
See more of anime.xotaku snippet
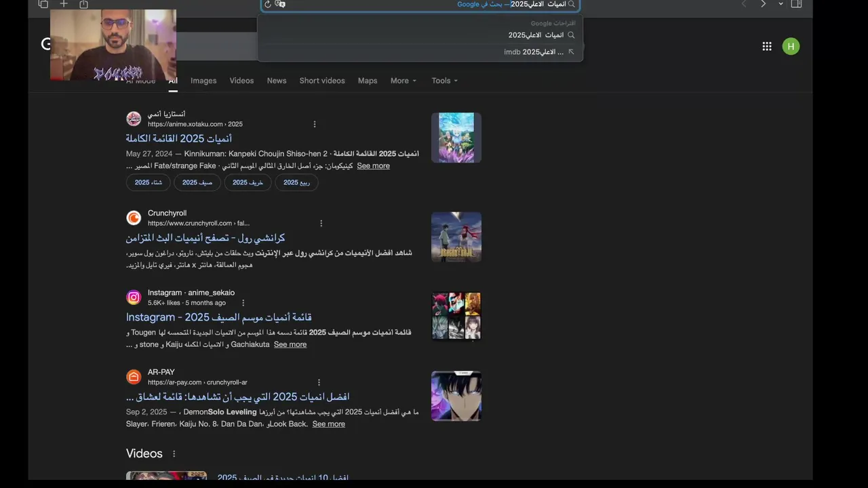click(x=373, y=166)
